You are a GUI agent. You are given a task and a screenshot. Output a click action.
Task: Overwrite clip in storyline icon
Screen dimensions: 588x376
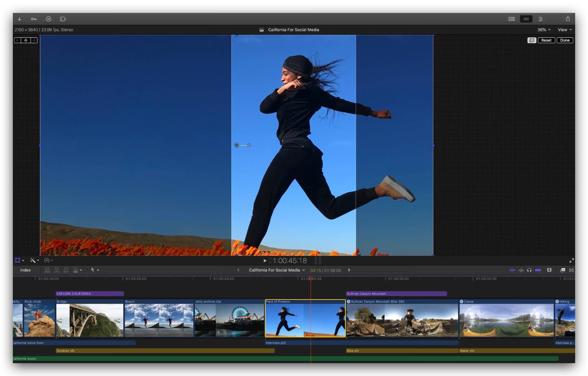coord(75,270)
